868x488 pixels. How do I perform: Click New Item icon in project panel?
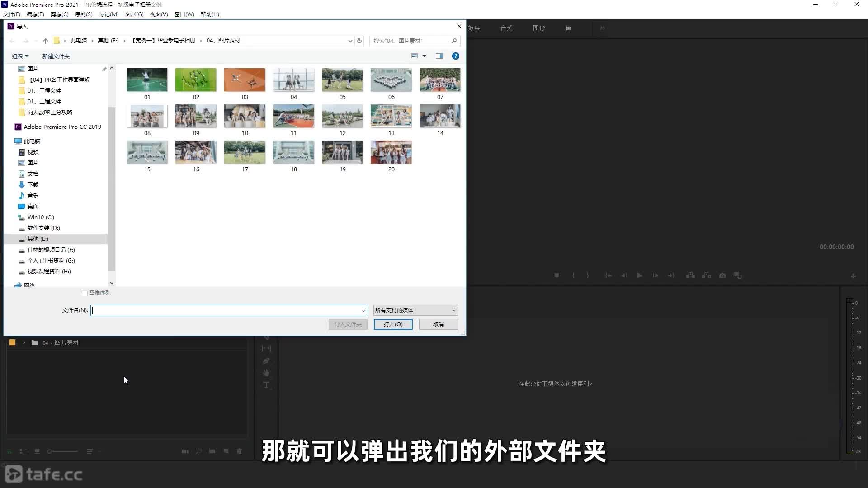click(226, 451)
